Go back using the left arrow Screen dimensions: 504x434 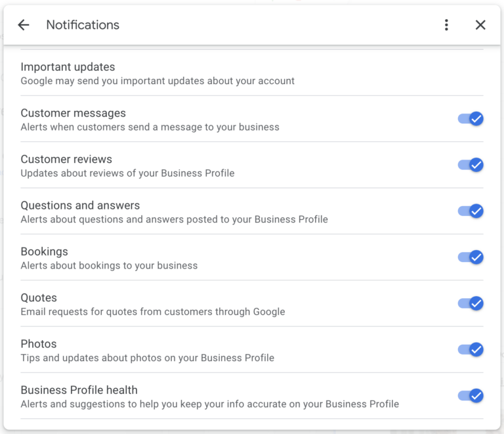click(24, 25)
